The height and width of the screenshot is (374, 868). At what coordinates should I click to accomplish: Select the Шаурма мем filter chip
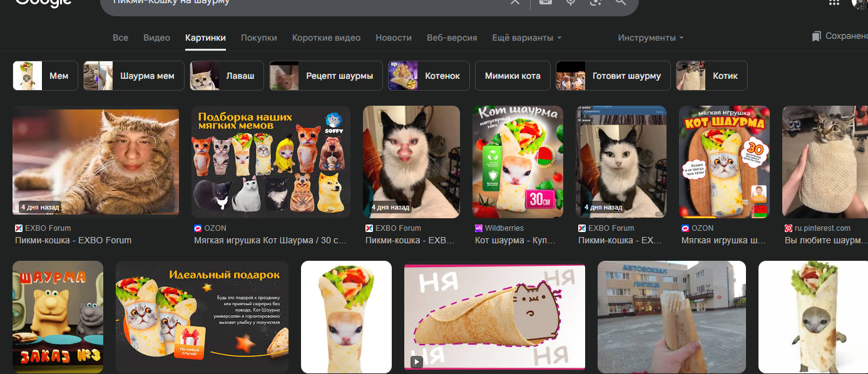click(134, 76)
